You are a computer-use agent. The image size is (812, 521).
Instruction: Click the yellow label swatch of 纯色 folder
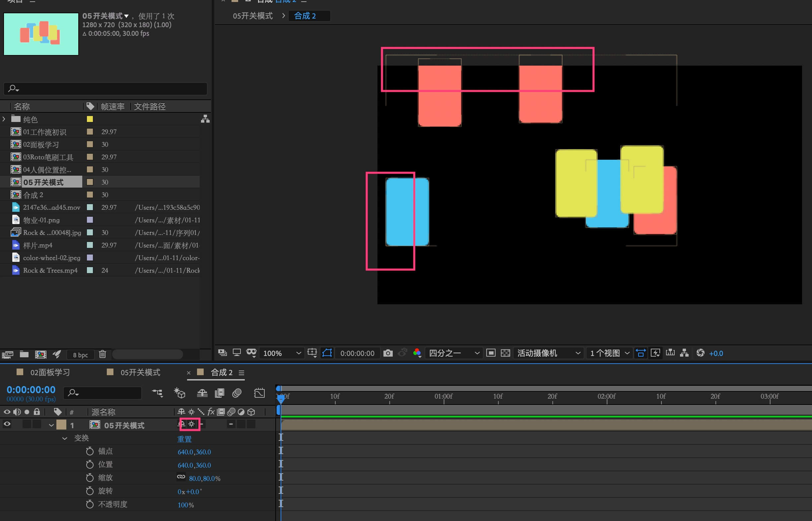[90, 119]
